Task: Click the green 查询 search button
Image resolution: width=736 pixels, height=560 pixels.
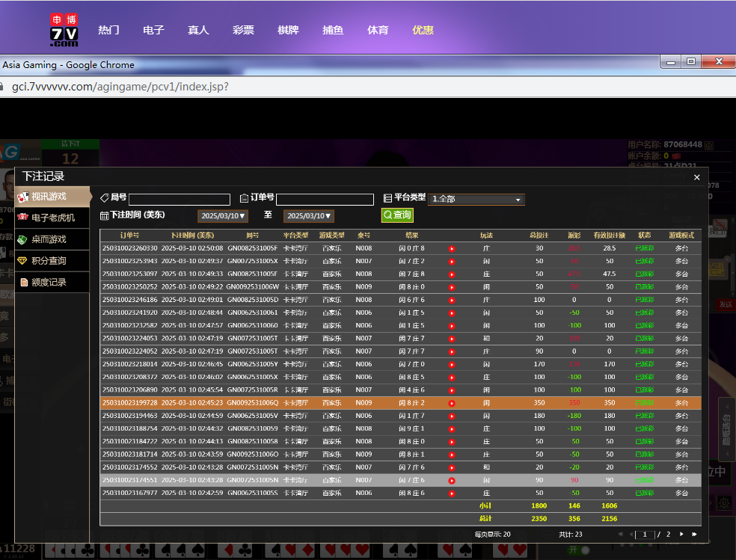Action: click(x=397, y=215)
